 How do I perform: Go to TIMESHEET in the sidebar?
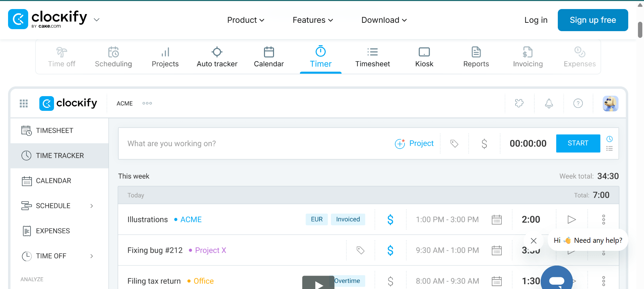(x=59, y=131)
